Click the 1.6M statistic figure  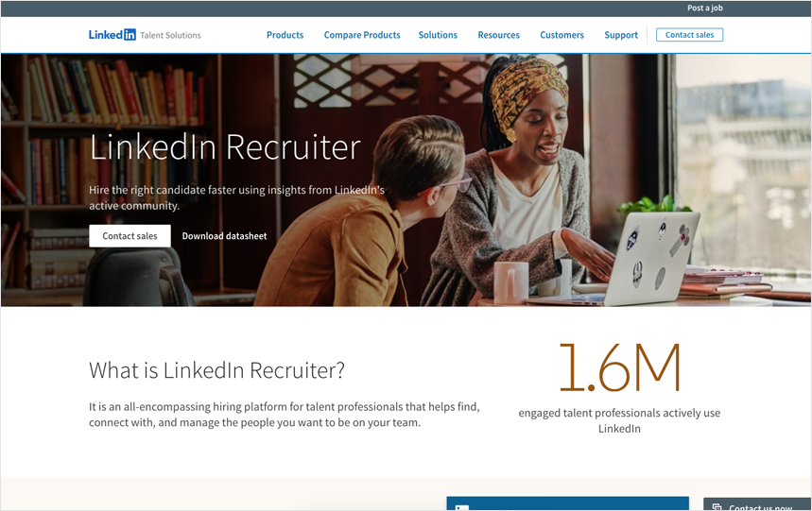[x=619, y=367]
